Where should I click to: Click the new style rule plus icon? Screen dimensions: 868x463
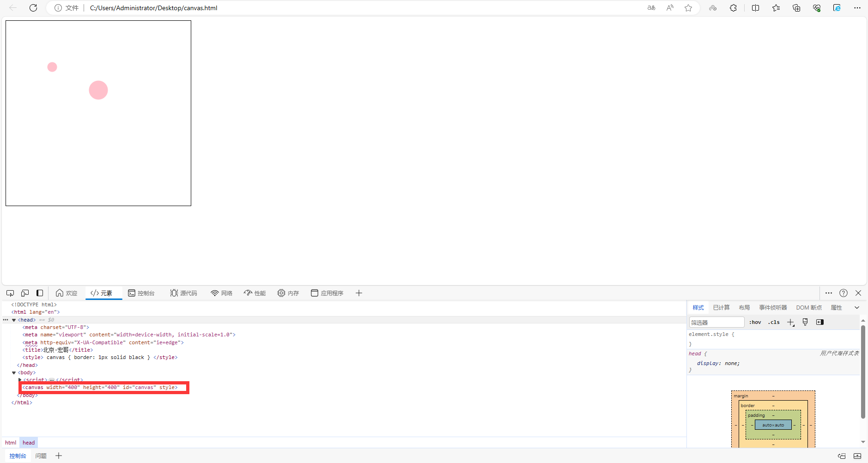(x=791, y=323)
